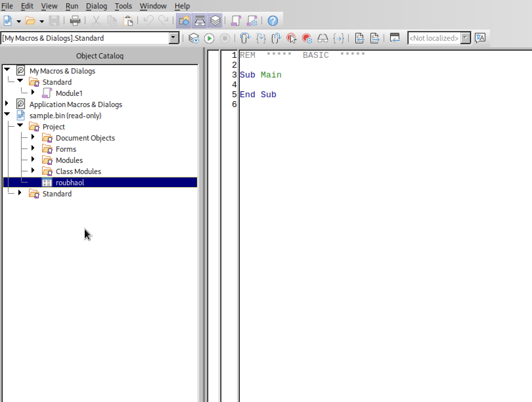Open the Edit menu
The image size is (532, 402).
tap(27, 6)
